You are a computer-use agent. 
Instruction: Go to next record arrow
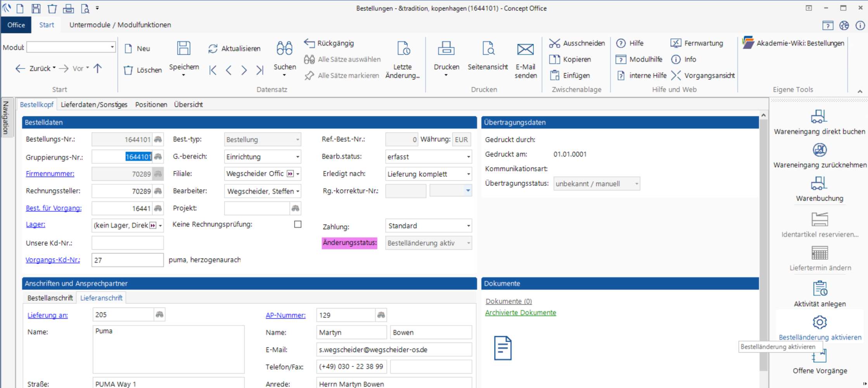[x=244, y=70]
